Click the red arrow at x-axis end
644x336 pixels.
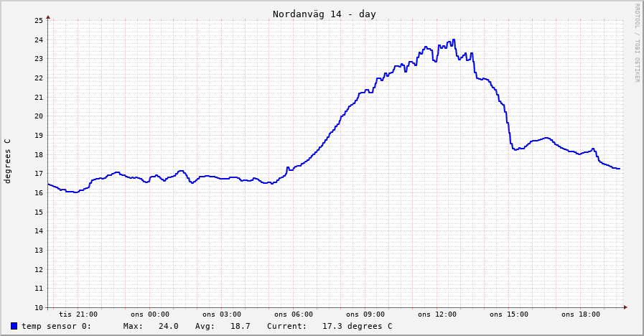(625, 307)
